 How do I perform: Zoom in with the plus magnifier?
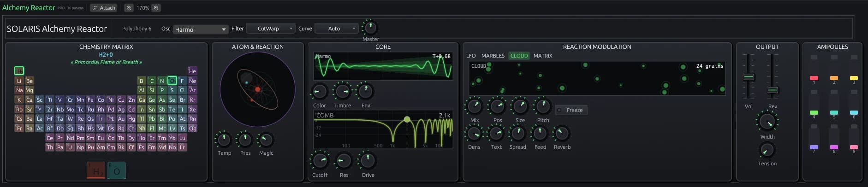click(156, 8)
